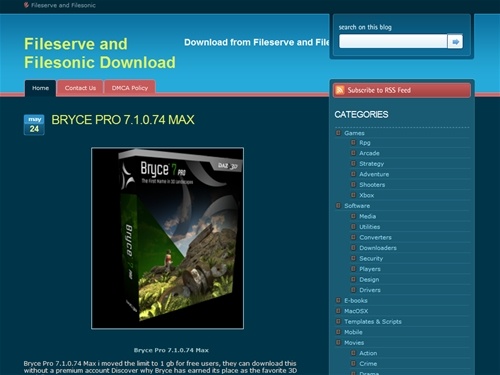Open the Xbox category link
The image size is (500, 375).
point(367,195)
